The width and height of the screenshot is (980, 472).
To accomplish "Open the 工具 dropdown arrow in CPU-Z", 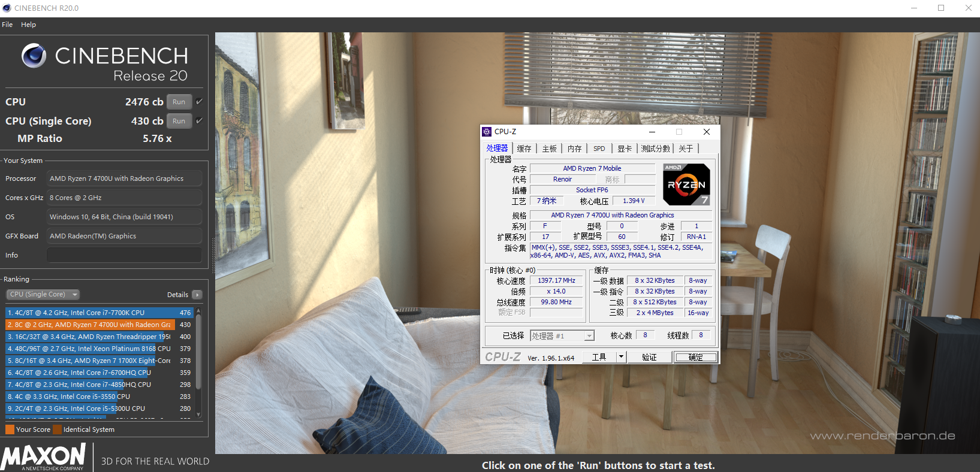I will coord(621,357).
